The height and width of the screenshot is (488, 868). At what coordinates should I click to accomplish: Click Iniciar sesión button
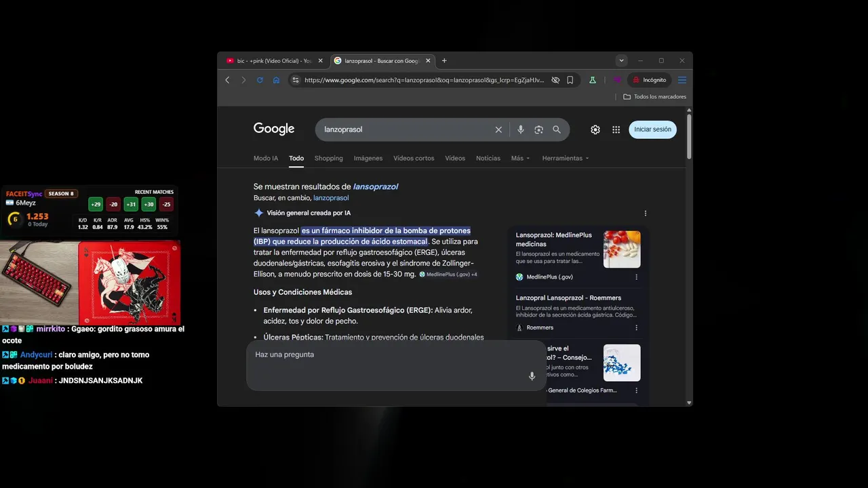(x=652, y=129)
